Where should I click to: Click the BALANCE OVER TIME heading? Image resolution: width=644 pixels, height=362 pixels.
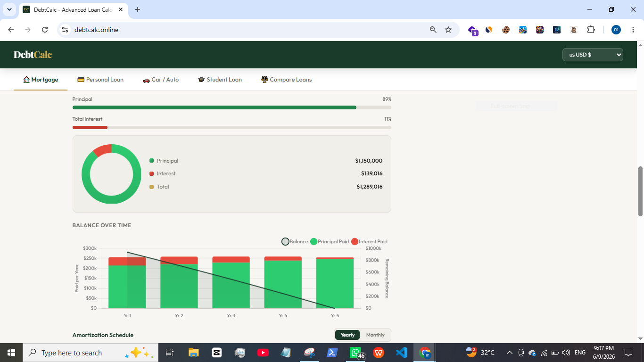click(102, 225)
